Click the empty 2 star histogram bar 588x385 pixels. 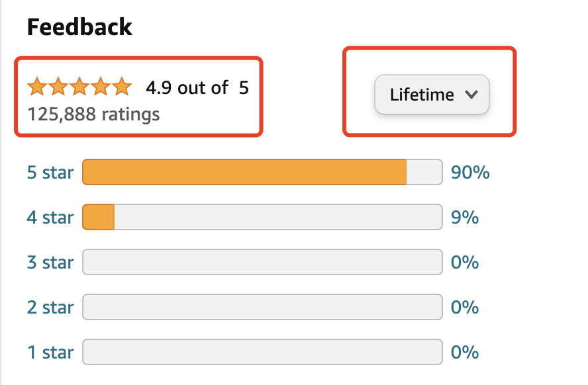[262, 308]
